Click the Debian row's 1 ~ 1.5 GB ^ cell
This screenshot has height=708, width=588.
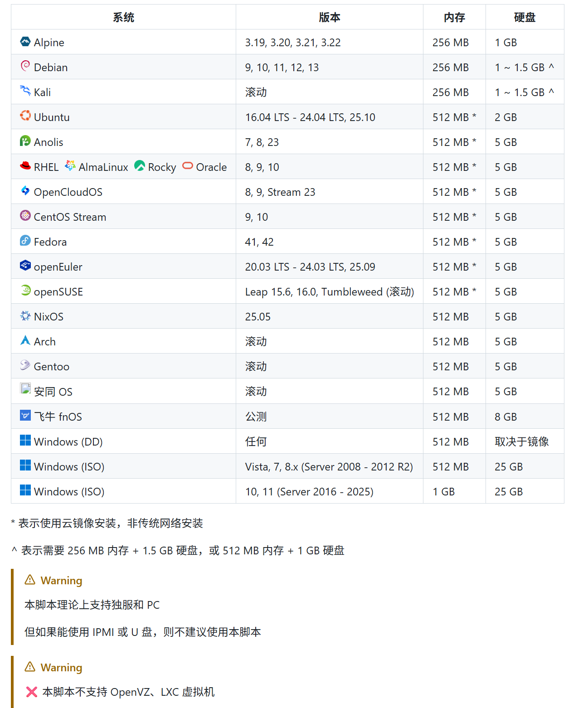(x=525, y=67)
